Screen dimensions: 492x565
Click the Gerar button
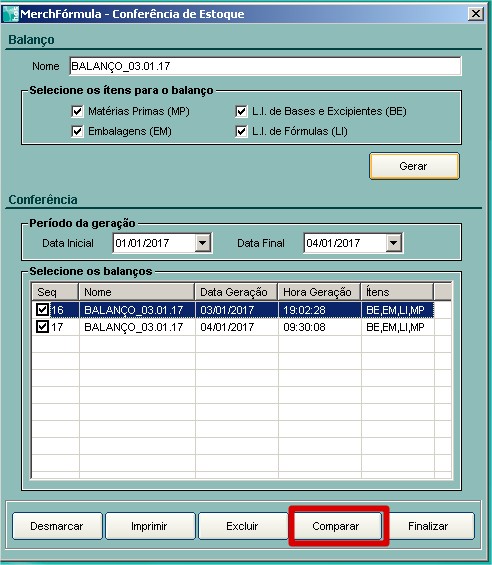414,166
